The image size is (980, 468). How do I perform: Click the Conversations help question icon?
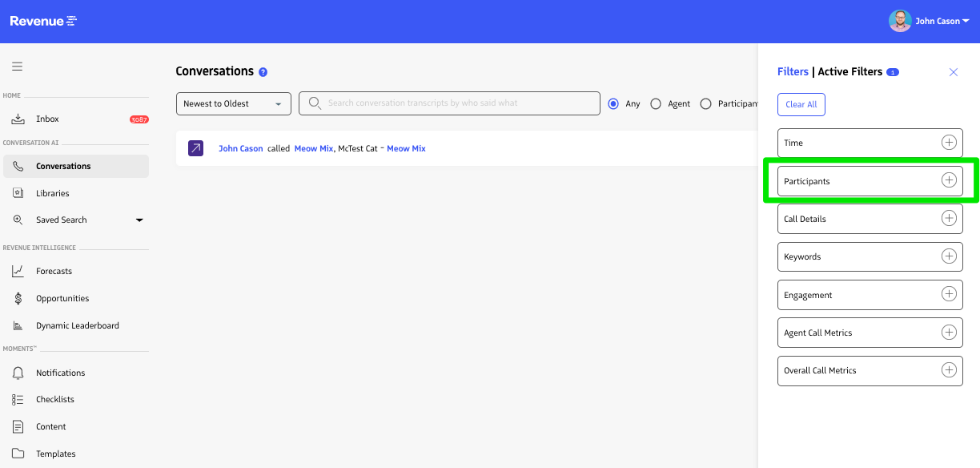[x=263, y=72]
